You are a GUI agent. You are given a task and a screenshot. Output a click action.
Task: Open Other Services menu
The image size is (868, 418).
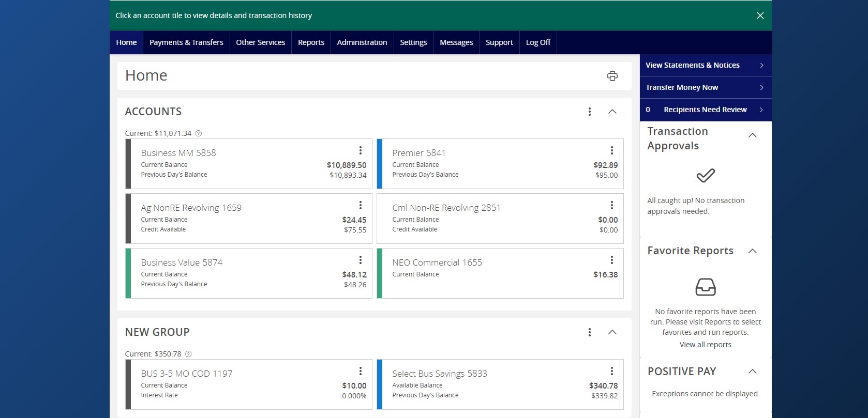[x=260, y=42]
